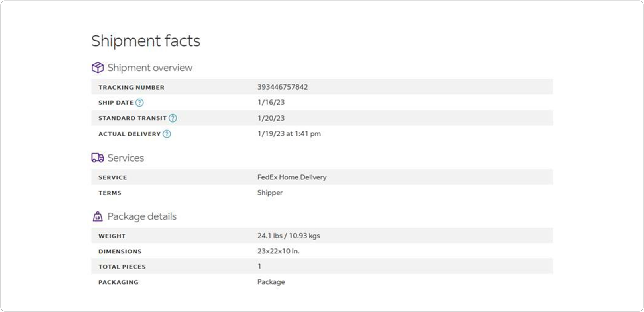Click the Shipment overview section title
This screenshot has height=312, width=644.
tap(150, 68)
